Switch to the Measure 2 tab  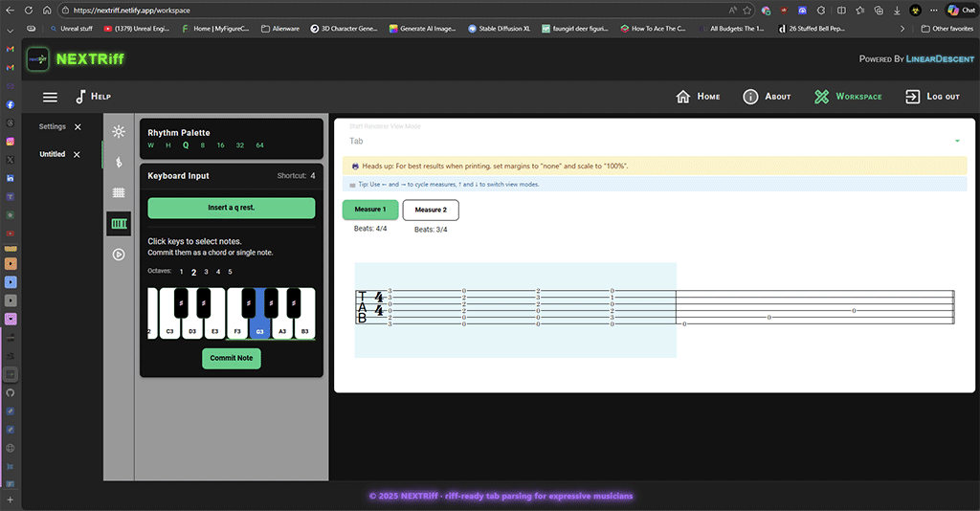pyautogui.click(x=430, y=210)
